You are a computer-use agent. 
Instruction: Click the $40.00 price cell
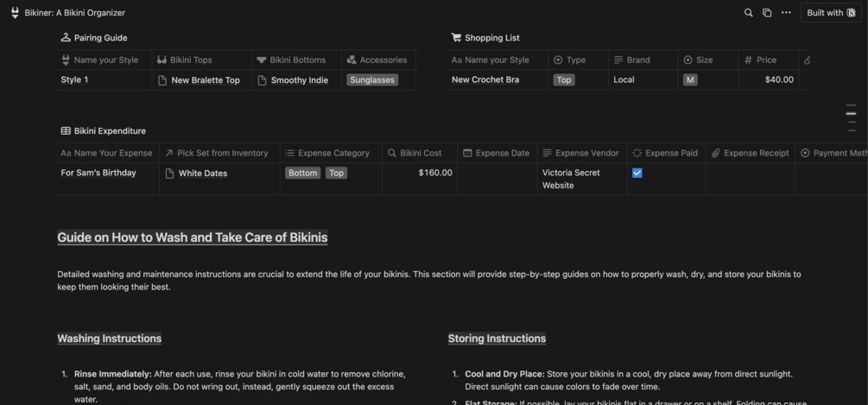769,80
